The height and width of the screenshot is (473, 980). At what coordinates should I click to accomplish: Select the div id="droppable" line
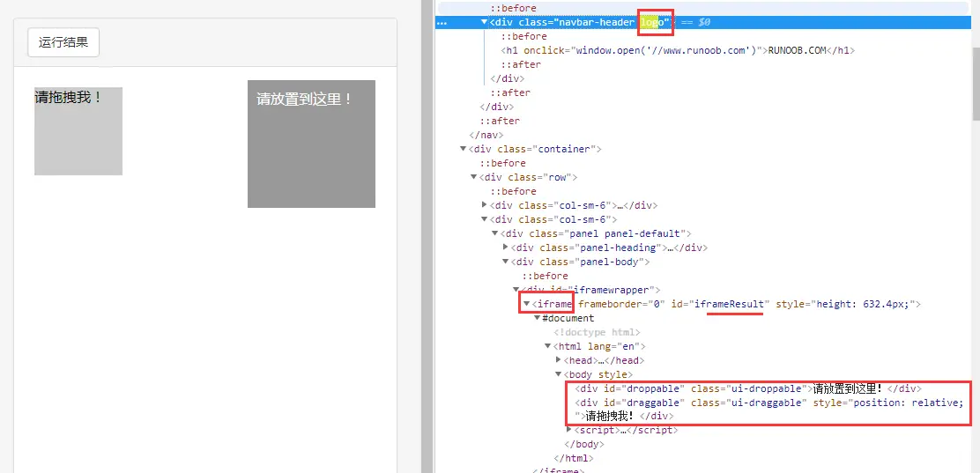pos(747,388)
